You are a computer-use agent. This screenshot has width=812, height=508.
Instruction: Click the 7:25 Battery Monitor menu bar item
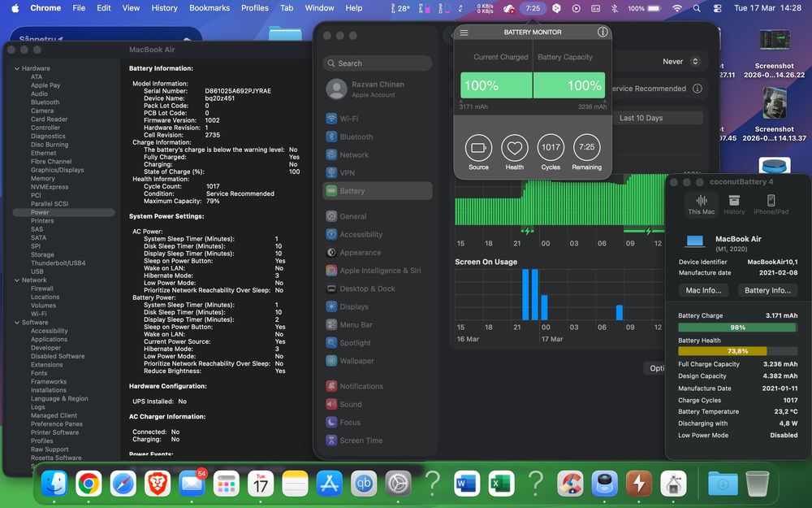tap(533, 8)
